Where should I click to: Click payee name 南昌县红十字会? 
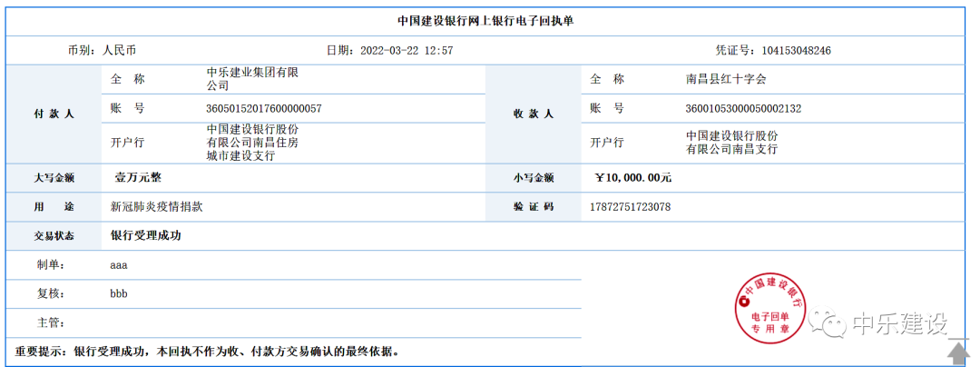pos(726,79)
